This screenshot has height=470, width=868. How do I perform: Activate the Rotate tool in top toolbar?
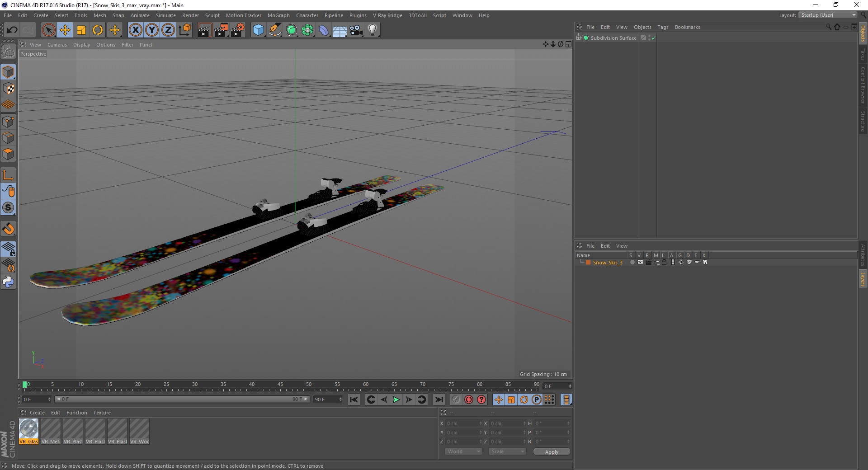(x=98, y=30)
